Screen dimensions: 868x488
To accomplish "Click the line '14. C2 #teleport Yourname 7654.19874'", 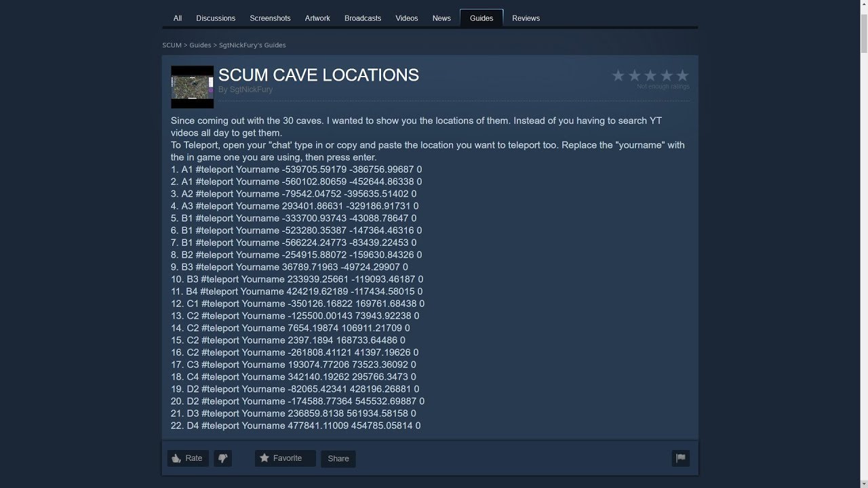I will coord(290,328).
